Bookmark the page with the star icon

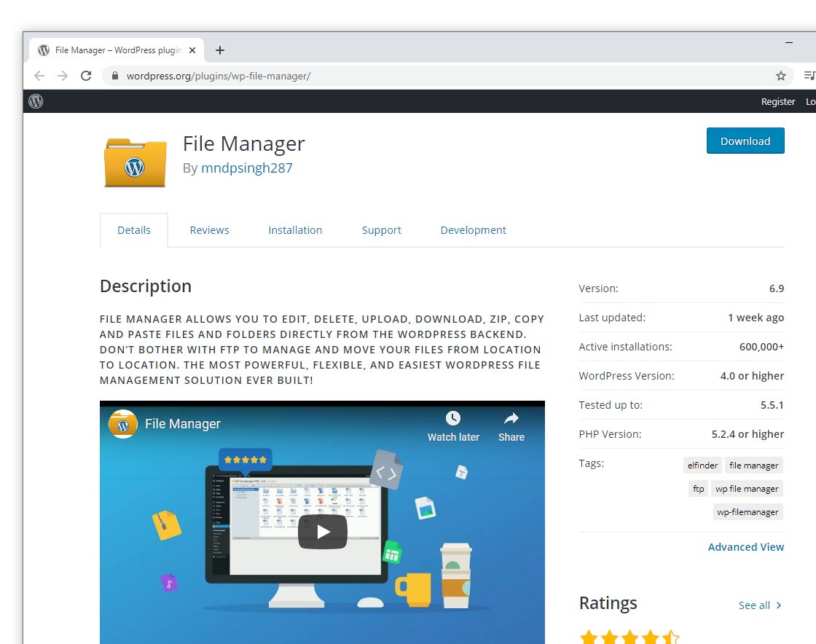pyautogui.click(x=780, y=76)
